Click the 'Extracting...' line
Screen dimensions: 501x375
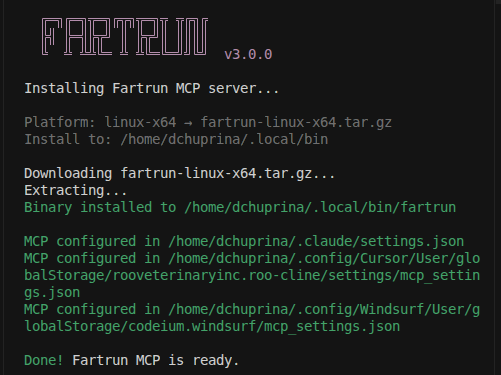tap(76, 190)
